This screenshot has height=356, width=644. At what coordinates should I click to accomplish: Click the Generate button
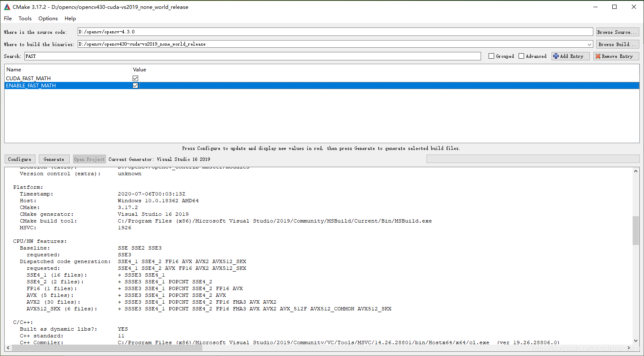click(54, 159)
